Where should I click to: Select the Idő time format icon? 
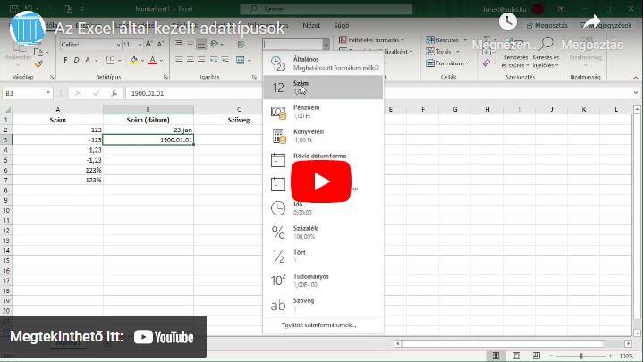coord(278,208)
